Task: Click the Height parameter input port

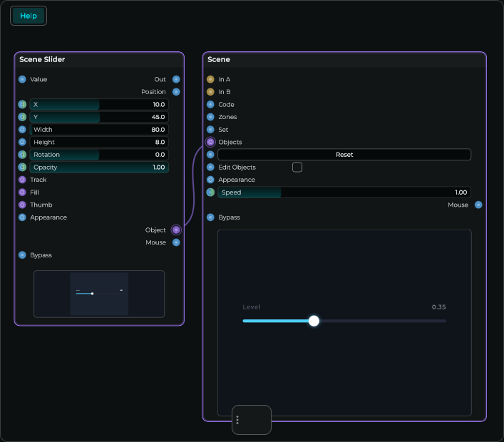Action: tap(22, 142)
